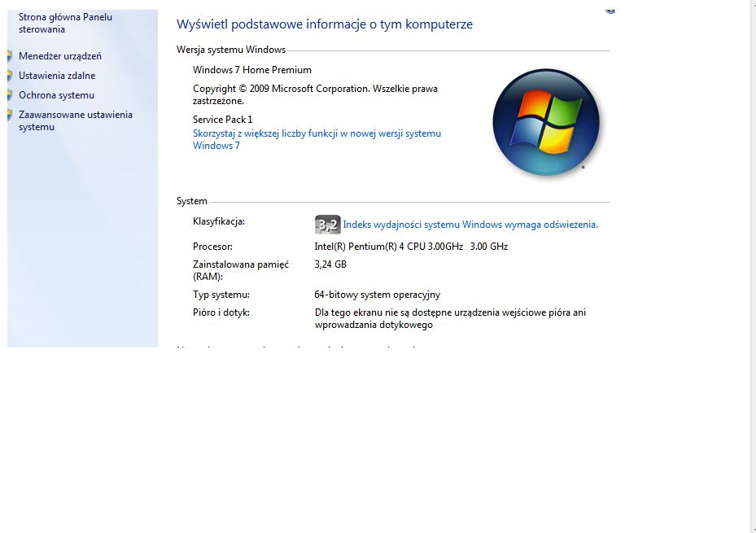Click the Copyright 2009 Microsoft text
This screenshot has width=756, height=533.
click(315, 94)
